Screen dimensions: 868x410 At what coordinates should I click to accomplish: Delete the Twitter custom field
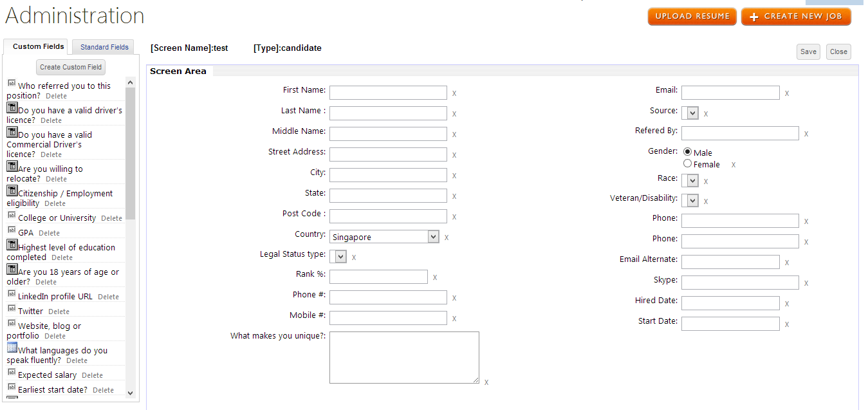(x=59, y=312)
